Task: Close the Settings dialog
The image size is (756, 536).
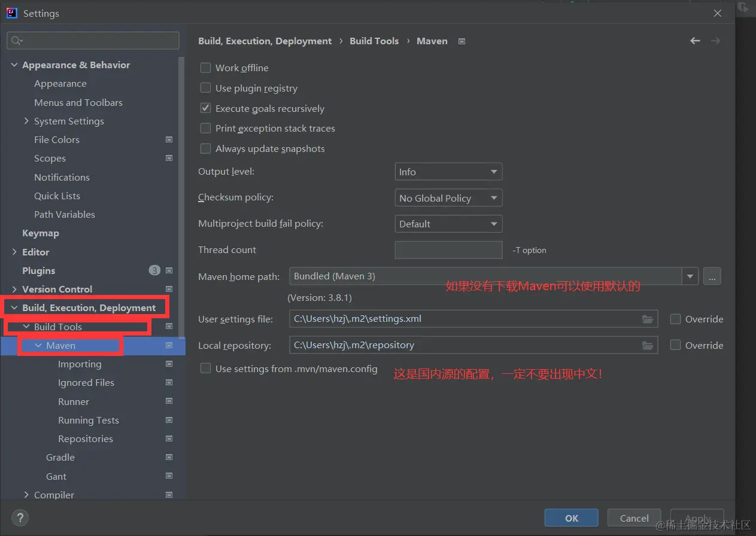Action: tap(718, 13)
